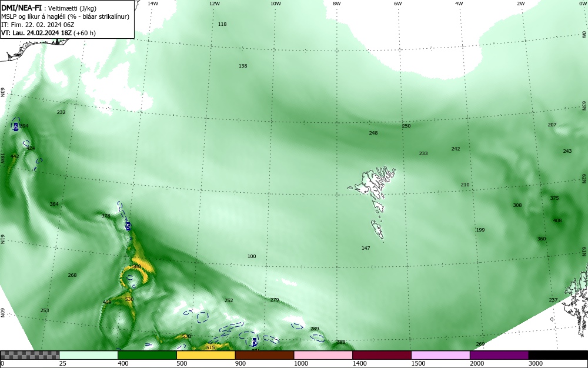Select the light green 25–400 legend swatch
The height and width of the screenshot is (368, 588).
[x=89, y=355]
